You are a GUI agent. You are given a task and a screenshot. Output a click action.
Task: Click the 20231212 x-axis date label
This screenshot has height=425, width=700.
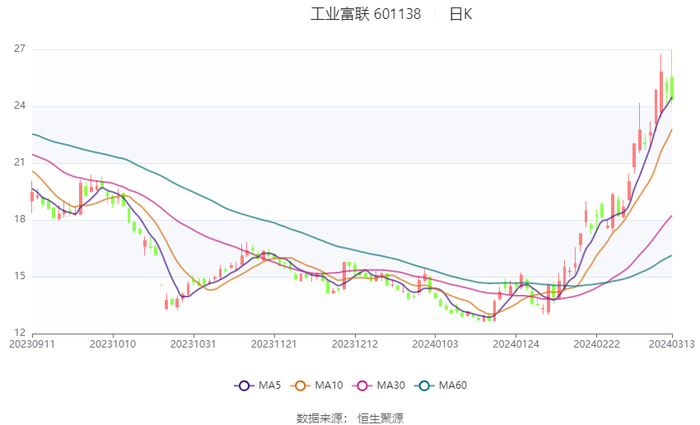click(355, 344)
